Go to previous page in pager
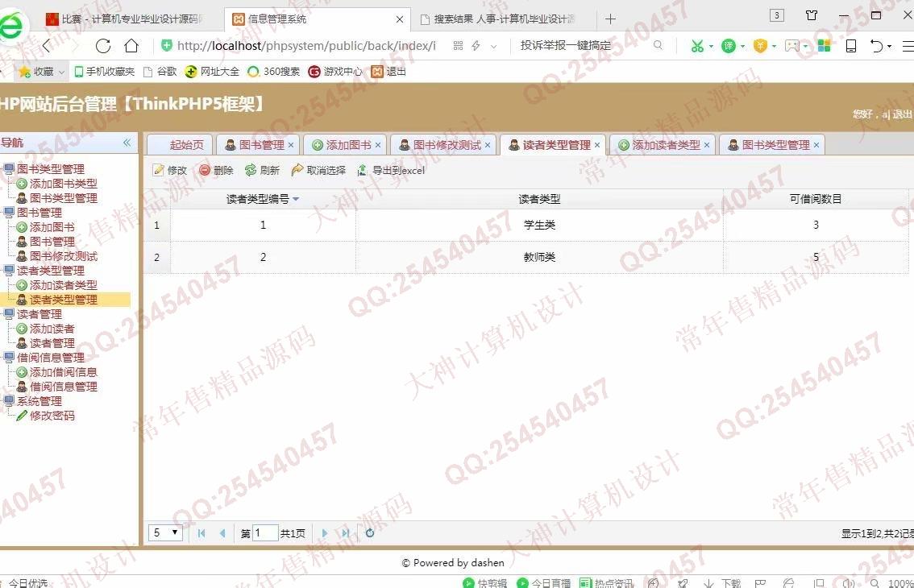This screenshot has height=588, width=914. (x=222, y=533)
